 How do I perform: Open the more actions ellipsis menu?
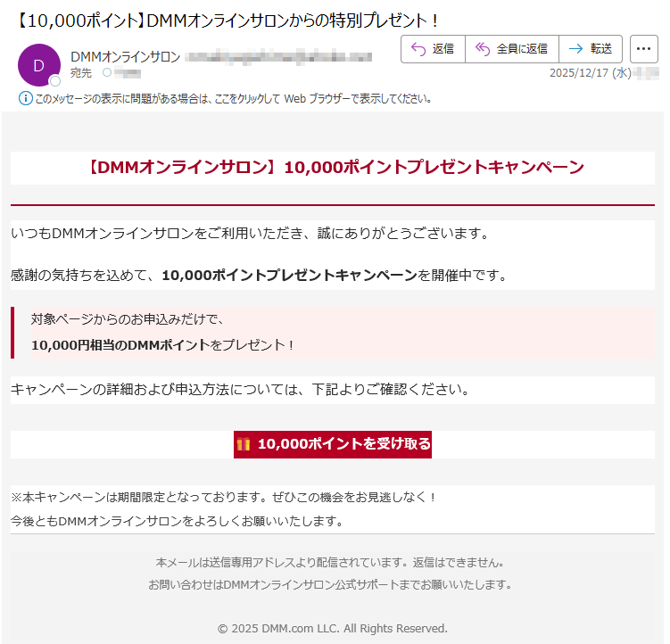coord(643,49)
